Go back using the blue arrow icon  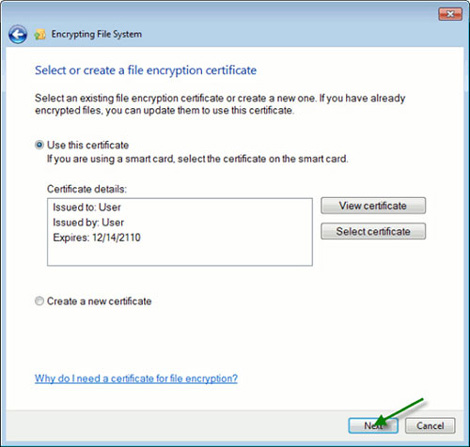click(x=18, y=34)
